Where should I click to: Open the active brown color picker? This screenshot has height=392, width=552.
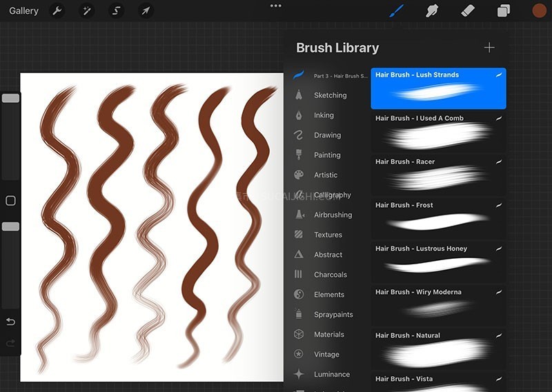coord(539,11)
